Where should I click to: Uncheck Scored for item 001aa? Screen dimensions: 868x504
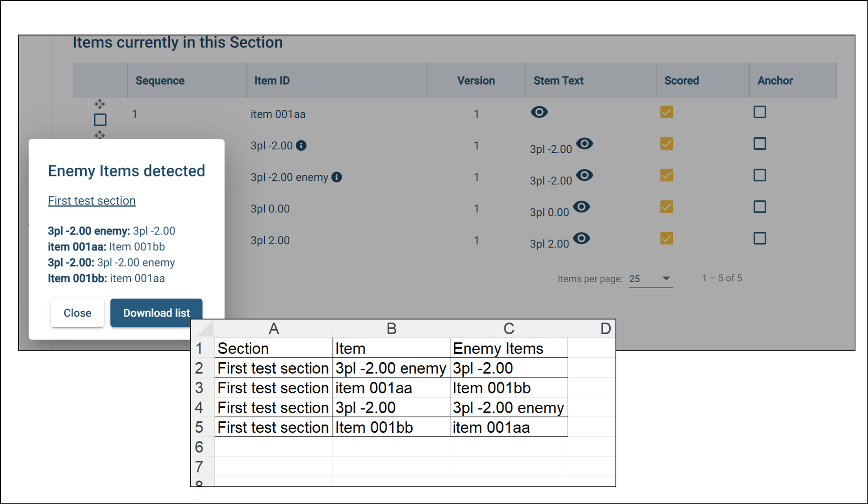[666, 112]
